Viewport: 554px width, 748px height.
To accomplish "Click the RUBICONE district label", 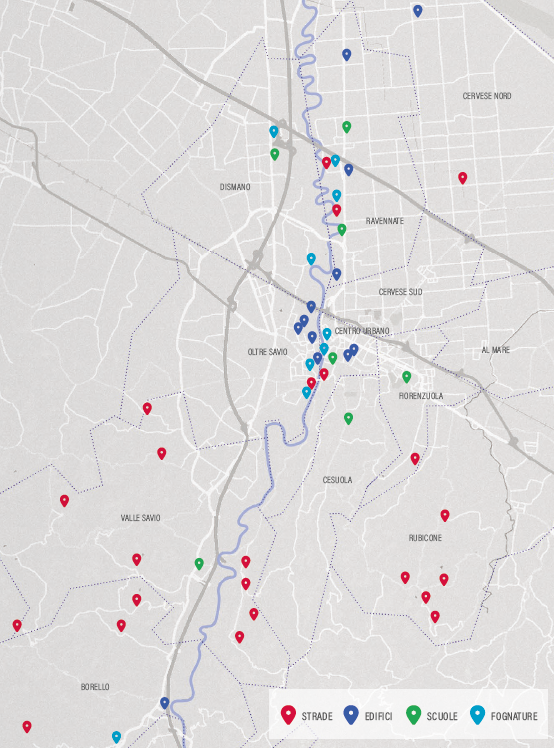I will 425,538.
